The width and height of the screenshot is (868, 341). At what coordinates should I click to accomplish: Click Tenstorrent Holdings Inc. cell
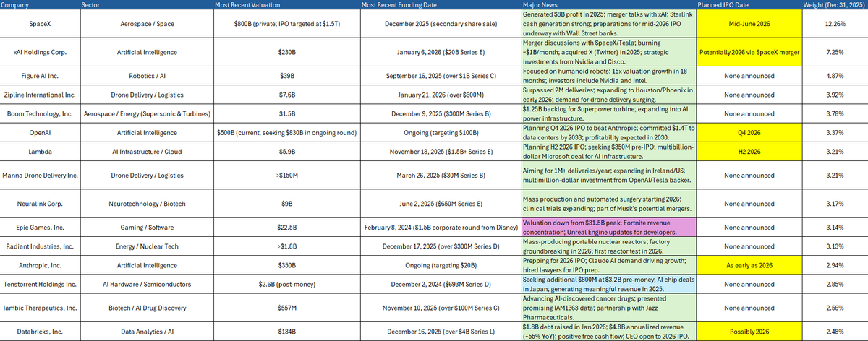point(41,284)
